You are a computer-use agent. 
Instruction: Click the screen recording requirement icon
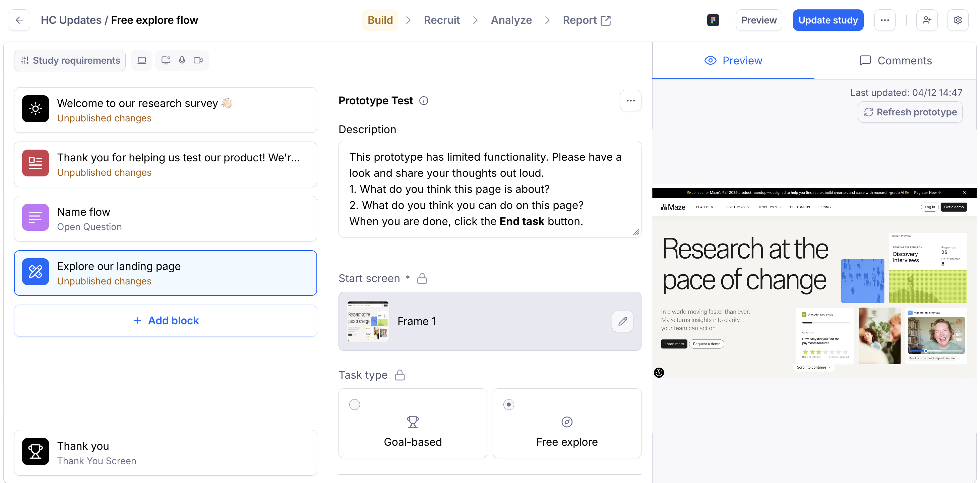pyautogui.click(x=166, y=60)
